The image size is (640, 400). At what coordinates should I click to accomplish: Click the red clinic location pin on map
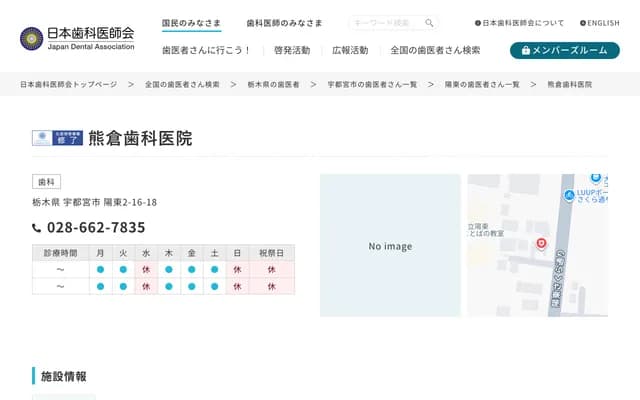point(541,244)
